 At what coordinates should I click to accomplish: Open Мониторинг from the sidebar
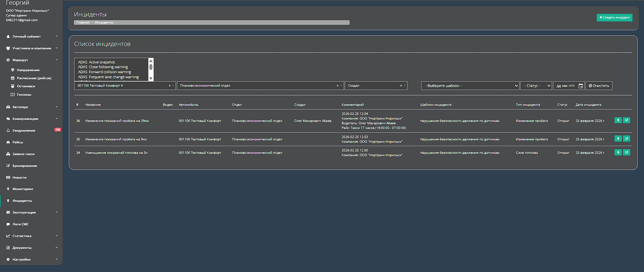(x=23, y=189)
